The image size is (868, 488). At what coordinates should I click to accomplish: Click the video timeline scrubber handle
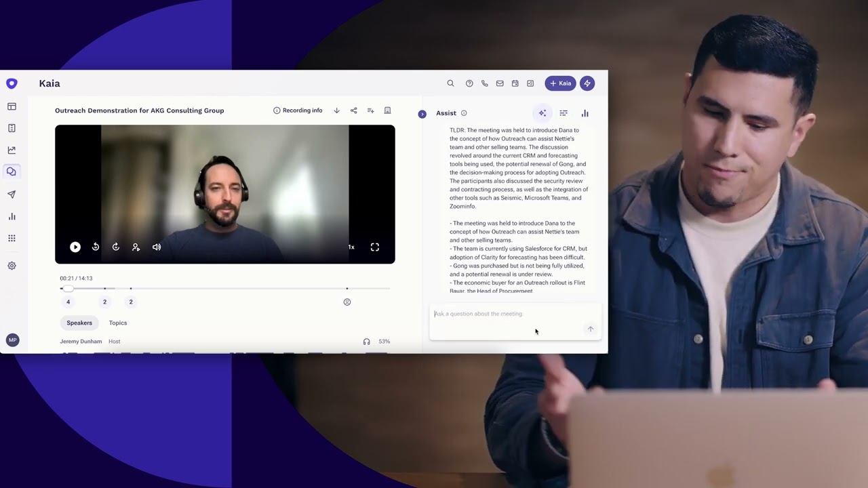coord(68,289)
